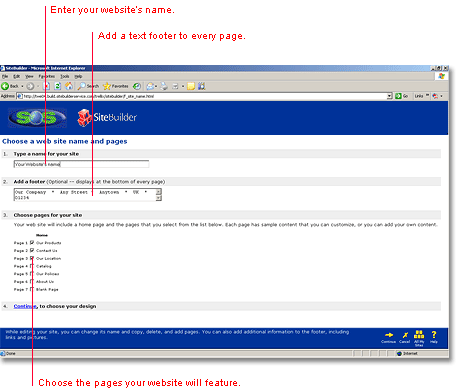Screen dimensions: 459x392
Task: Click the Internet zone status bar icon
Action: pos(399,353)
